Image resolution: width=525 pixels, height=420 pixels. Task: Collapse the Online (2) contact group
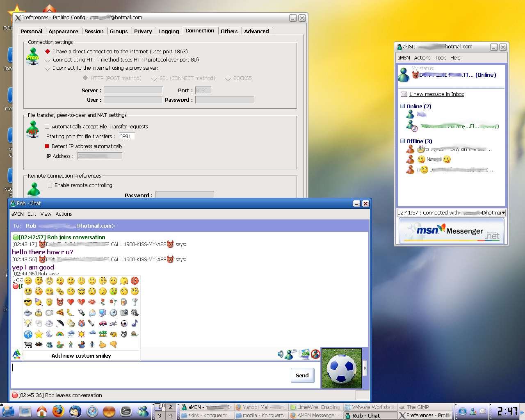[402, 106]
